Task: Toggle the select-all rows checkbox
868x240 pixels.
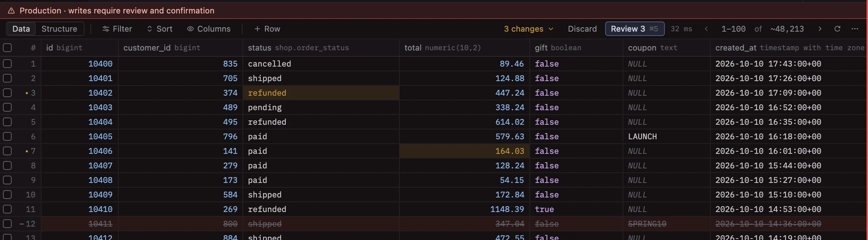Action: (x=7, y=48)
